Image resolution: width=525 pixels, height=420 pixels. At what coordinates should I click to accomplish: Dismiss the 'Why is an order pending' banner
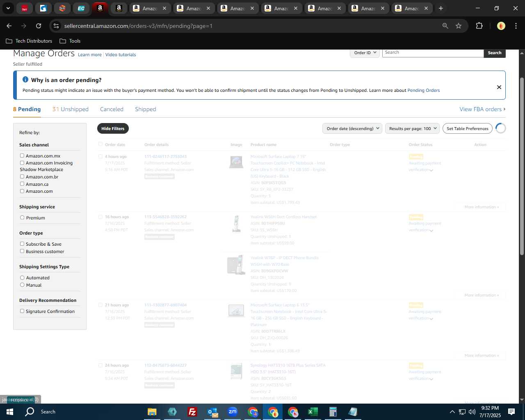499,87
